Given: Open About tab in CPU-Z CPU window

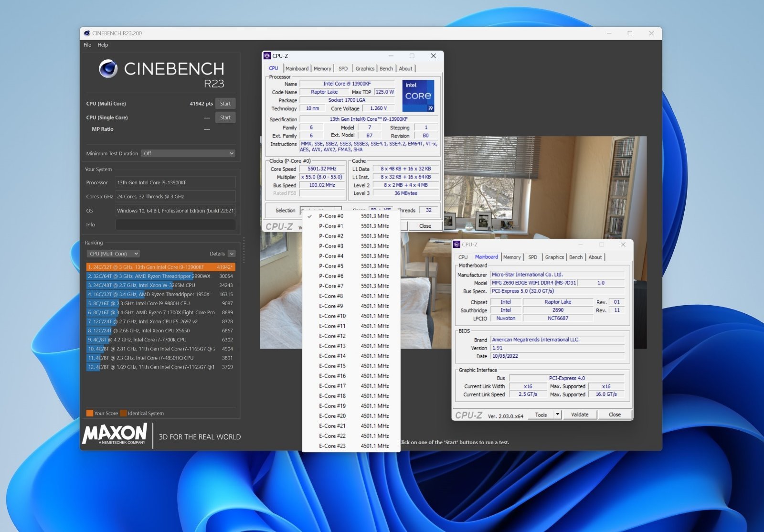Looking at the screenshot, I should 405,69.
